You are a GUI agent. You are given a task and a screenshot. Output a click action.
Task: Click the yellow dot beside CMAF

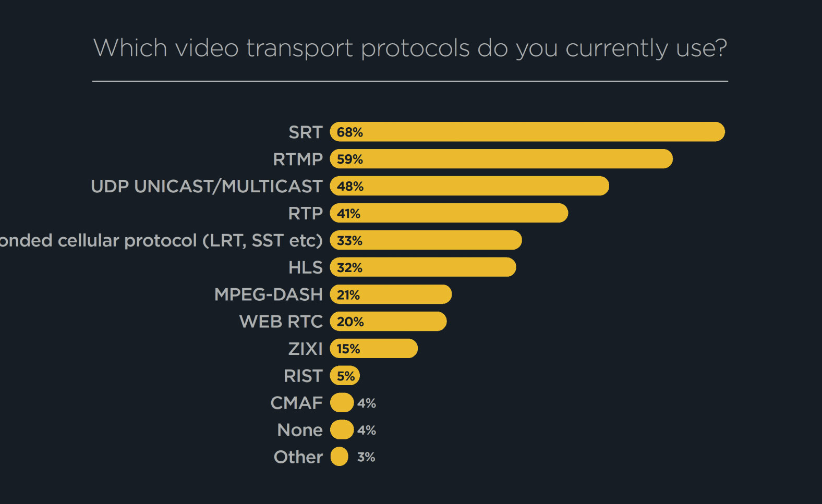[342, 403]
